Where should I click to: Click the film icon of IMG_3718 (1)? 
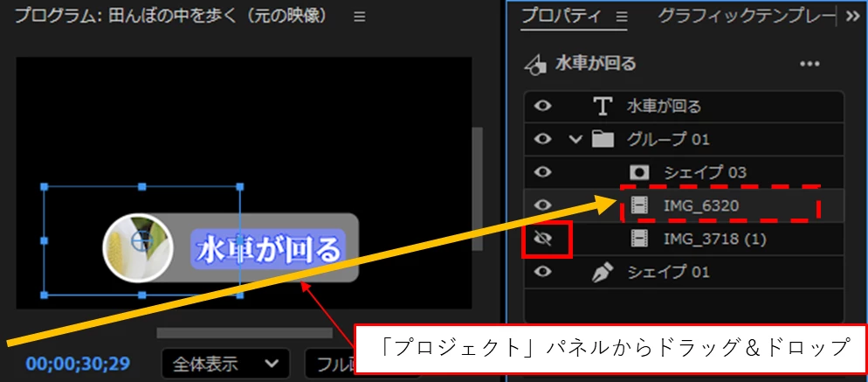pos(639,239)
